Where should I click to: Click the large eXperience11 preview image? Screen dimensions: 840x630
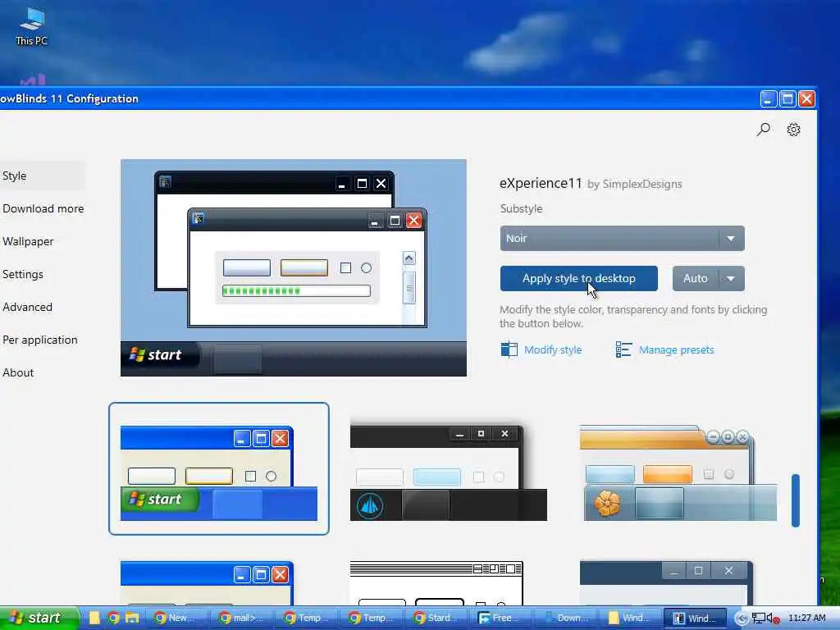pos(294,268)
